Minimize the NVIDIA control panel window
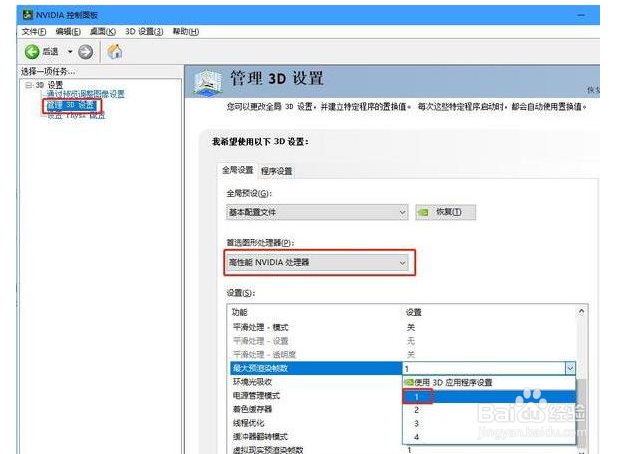This screenshot has height=454, width=623. click(581, 15)
